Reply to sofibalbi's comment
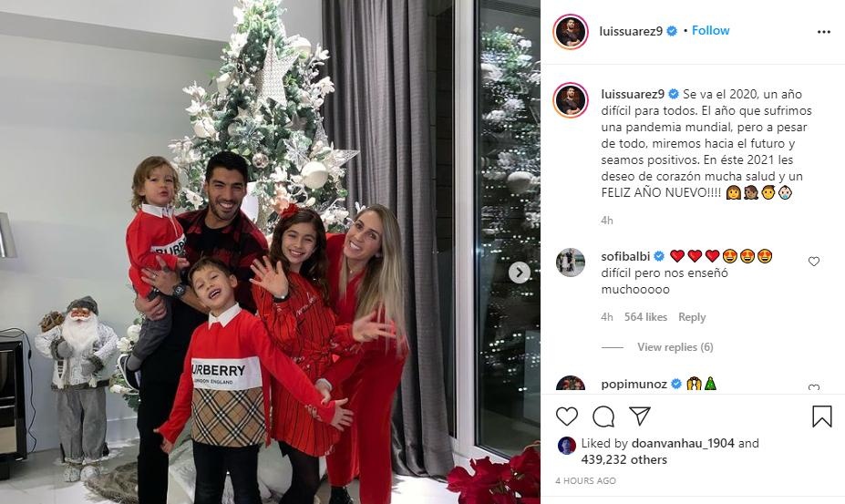The width and height of the screenshot is (845, 504). 692,317
